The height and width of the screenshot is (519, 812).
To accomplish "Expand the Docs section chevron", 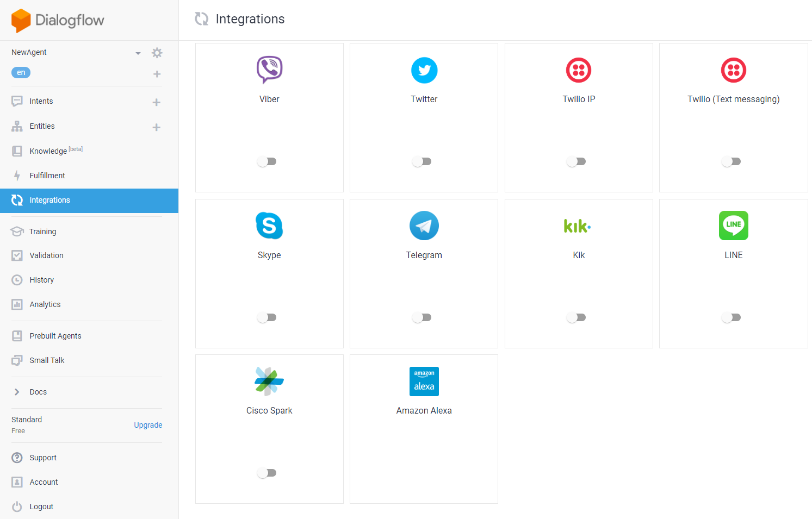I will pyautogui.click(x=17, y=392).
